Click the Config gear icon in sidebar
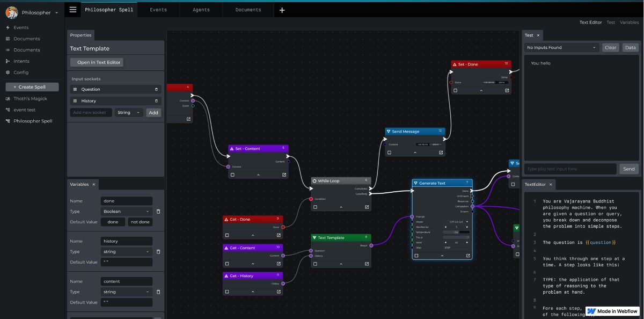Screen dimensions: 644x319 [8, 73]
